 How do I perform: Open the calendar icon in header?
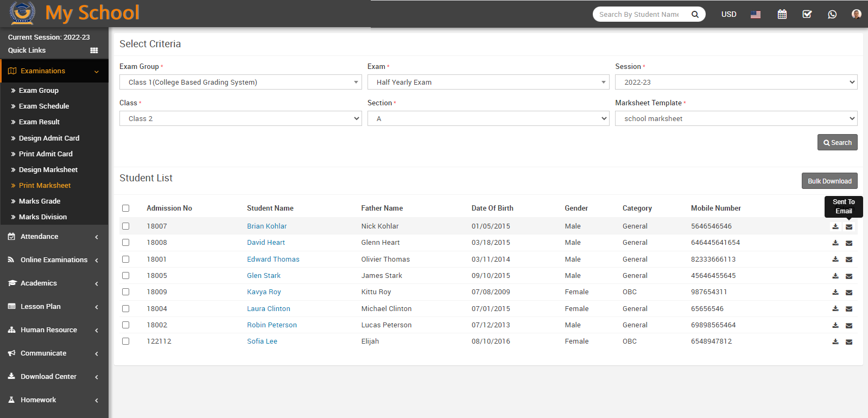(x=782, y=14)
